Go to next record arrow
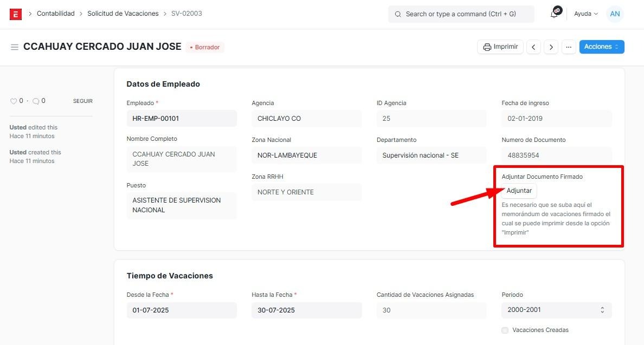Screen dimensions: 644x345 (x=551, y=47)
